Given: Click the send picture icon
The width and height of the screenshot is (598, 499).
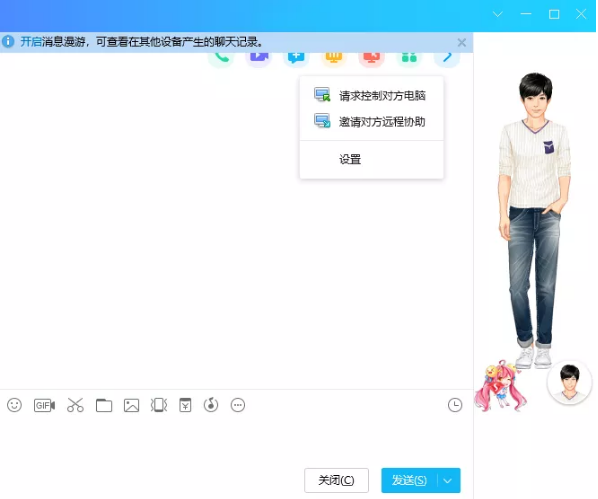Looking at the screenshot, I should pyautogui.click(x=132, y=405).
